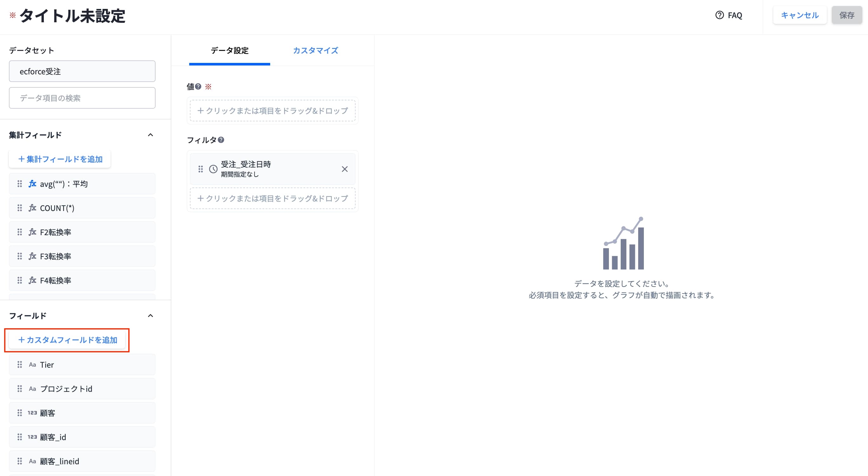Click the fx icon of F4転換率

tap(32, 280)
